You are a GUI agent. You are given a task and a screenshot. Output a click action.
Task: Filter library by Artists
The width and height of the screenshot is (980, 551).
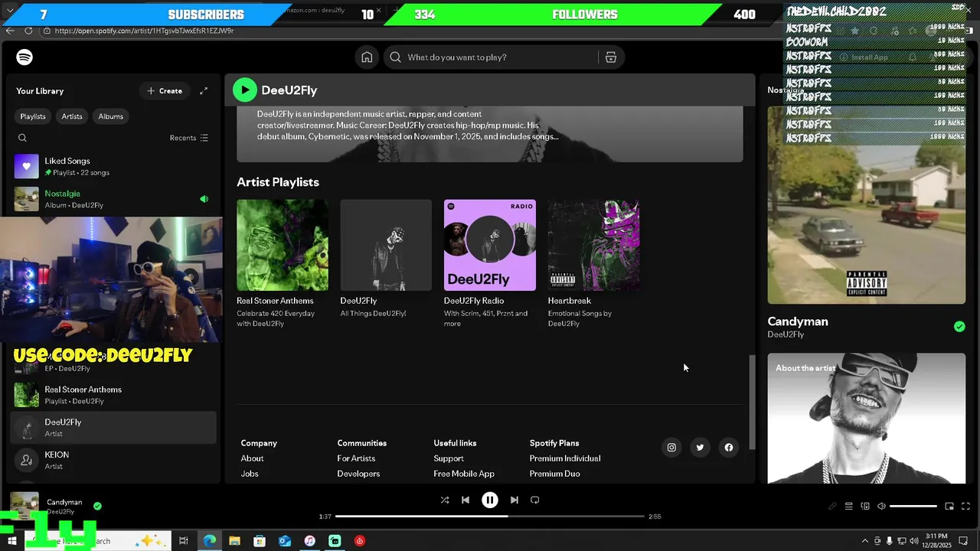click(72, 116)
